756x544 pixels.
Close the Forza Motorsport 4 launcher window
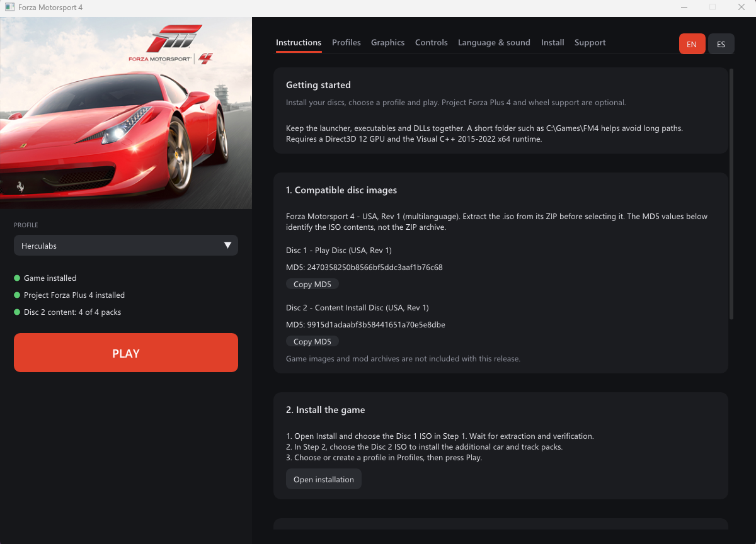tap(741, 8)
